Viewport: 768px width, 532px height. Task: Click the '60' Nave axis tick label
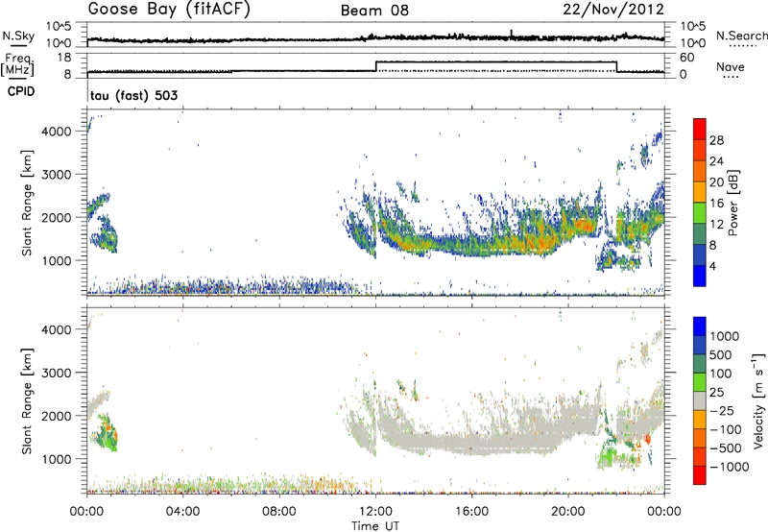(x=687, y=58)
